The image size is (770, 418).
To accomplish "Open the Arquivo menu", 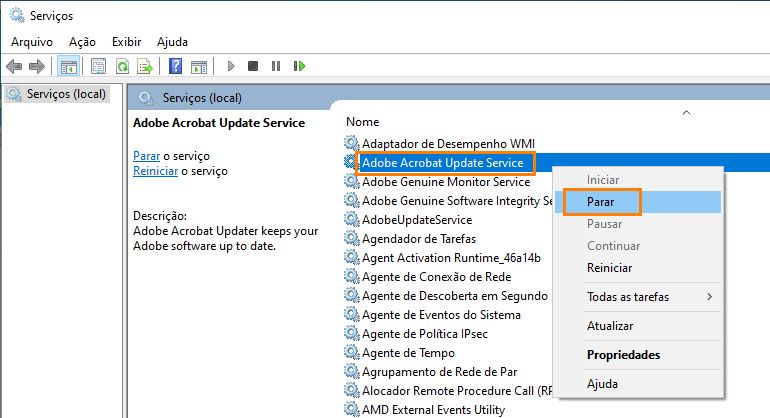I will coord(32,42).
